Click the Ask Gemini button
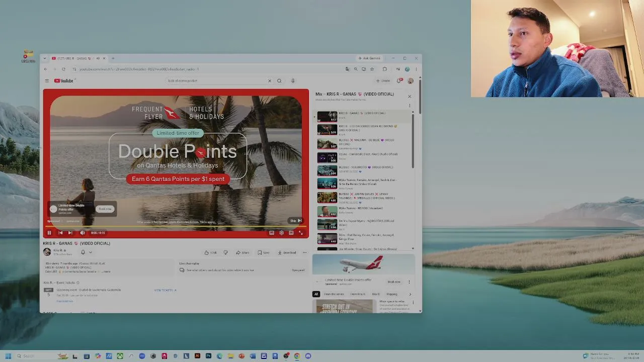Image resolution: width=644 pixels, height=362 pixels. click(x=369, y=58)
